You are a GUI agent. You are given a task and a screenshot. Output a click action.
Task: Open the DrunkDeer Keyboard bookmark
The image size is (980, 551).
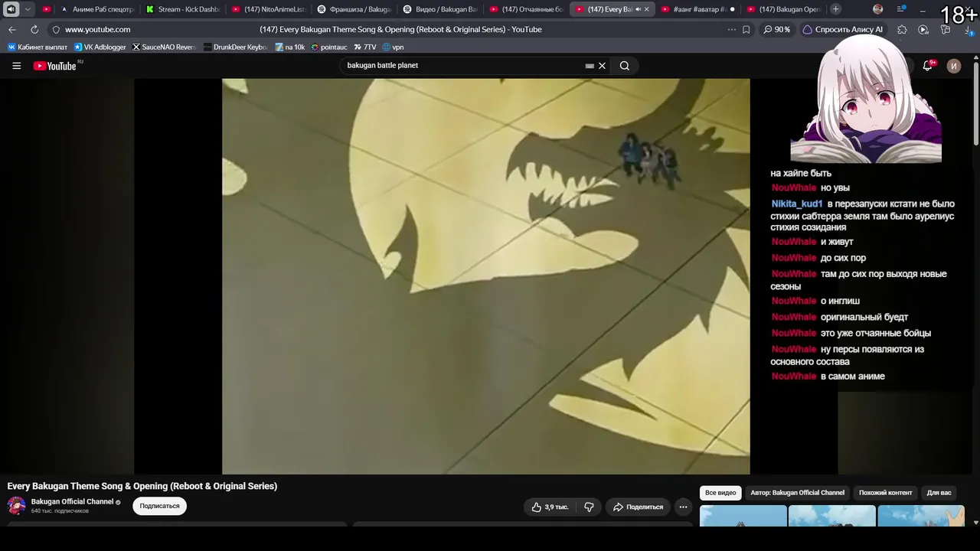(235, 47)
